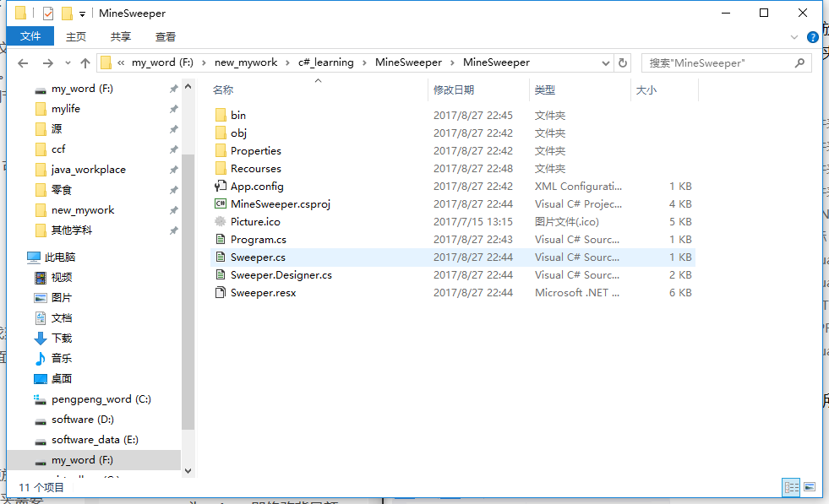This screenshot has height=504, width=829.
Task: Select the Recourses folder icon
Action: pos(221,169)
